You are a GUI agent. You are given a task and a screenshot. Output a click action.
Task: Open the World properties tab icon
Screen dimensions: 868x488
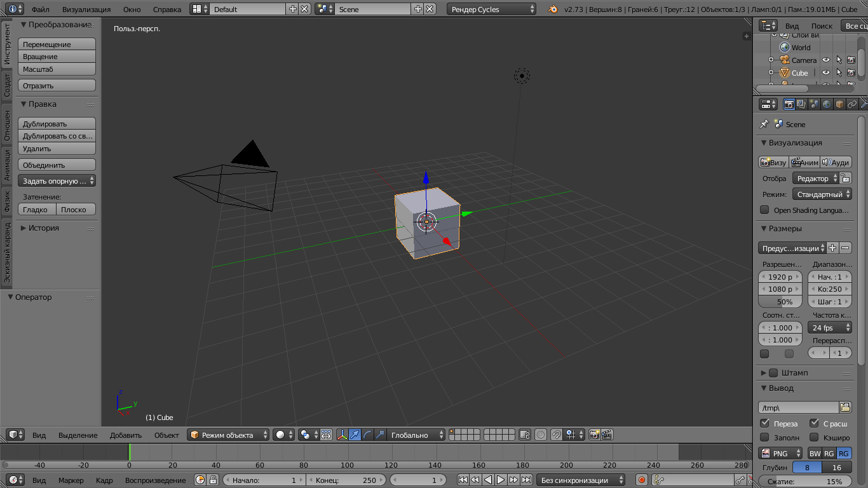point(827,104)
